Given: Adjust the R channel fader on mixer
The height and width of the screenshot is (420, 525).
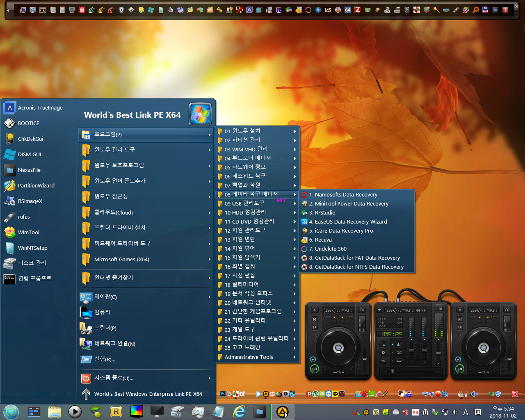Looking at the screenshot, I should pyautogui.click(x=424, y=351).
